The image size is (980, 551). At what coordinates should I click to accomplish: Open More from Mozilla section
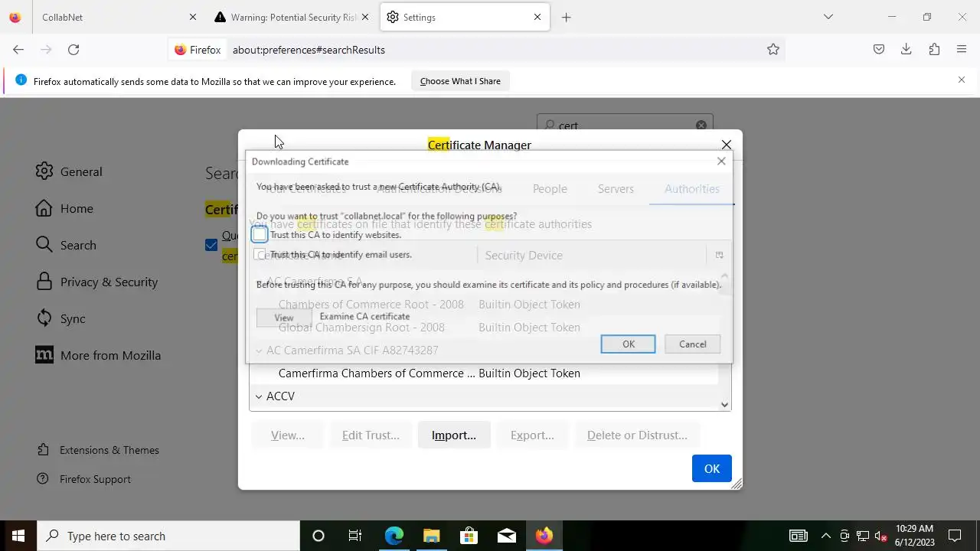pyautogui.click(x=110, y=355)
